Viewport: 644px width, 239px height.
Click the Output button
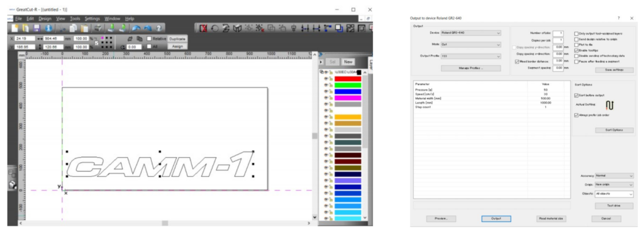pos(496,219)
